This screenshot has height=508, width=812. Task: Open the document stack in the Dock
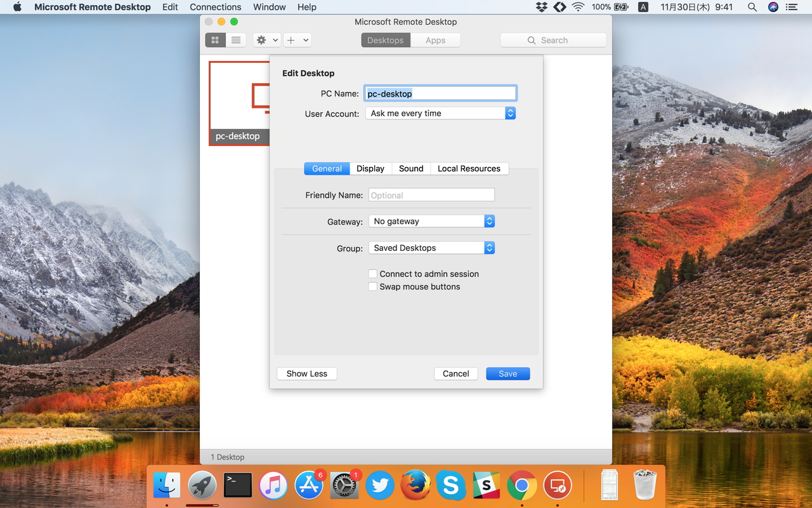[x=610, y=486]
